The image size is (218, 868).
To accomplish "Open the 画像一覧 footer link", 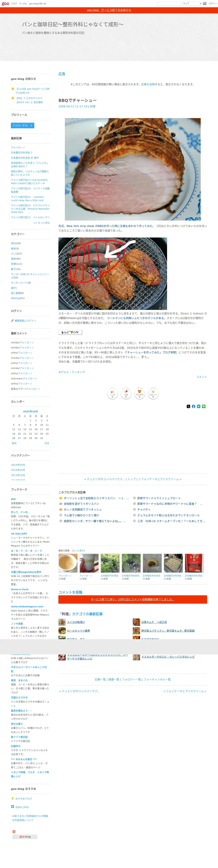I will tap(114, 679).
